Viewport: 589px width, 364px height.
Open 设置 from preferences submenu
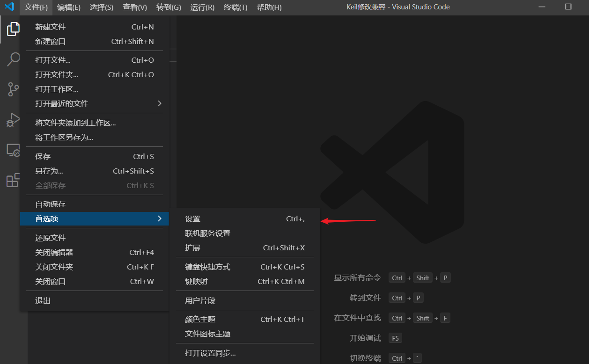point(245,219)
